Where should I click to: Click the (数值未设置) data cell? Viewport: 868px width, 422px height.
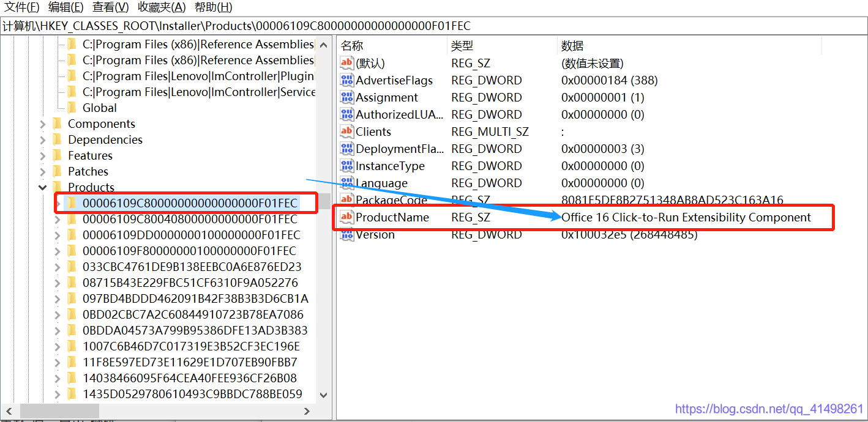tap(592, 63)
